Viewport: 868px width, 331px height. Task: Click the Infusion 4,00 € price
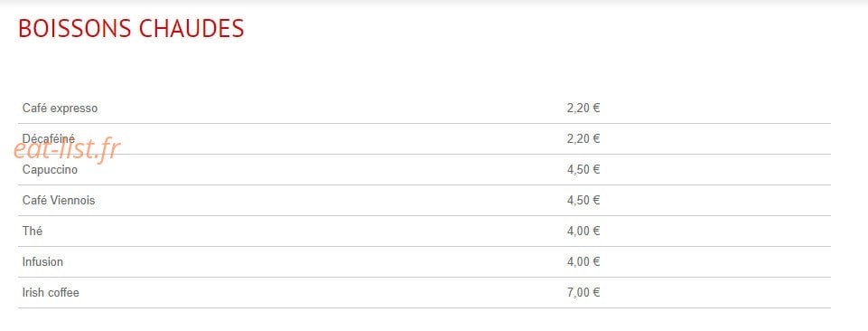(583, 261)
